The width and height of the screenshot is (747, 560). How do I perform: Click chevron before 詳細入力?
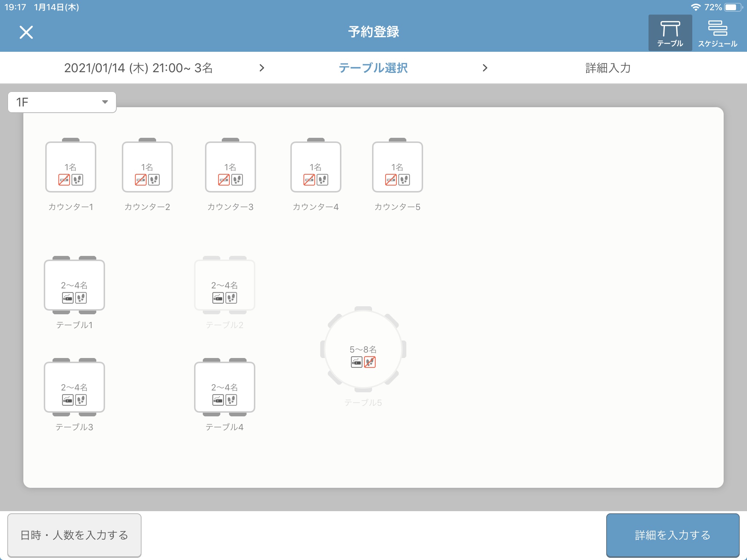(x=485, y=68)
